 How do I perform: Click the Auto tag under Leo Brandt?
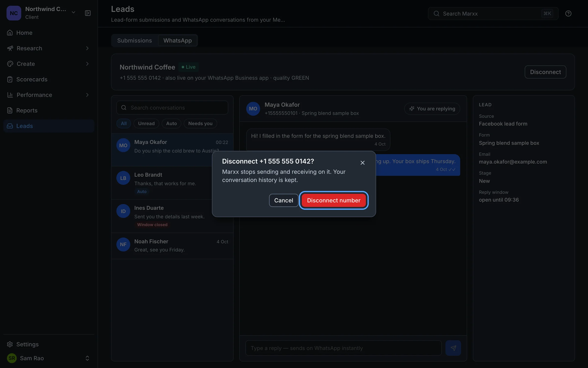pos(142,192)
